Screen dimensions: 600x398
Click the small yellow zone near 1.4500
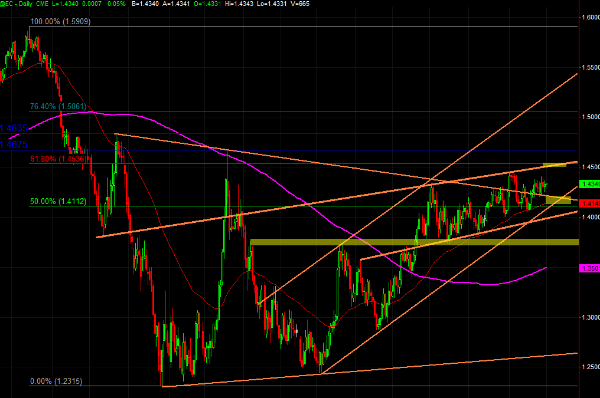click(x=554, y=165)
